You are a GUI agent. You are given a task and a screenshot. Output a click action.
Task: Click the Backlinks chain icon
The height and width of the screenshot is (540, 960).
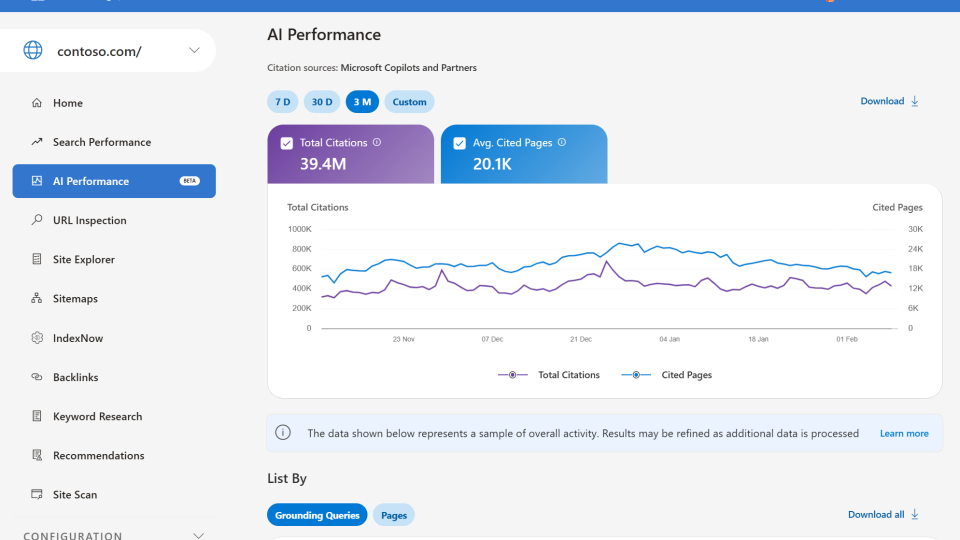[x=37, y=377]
